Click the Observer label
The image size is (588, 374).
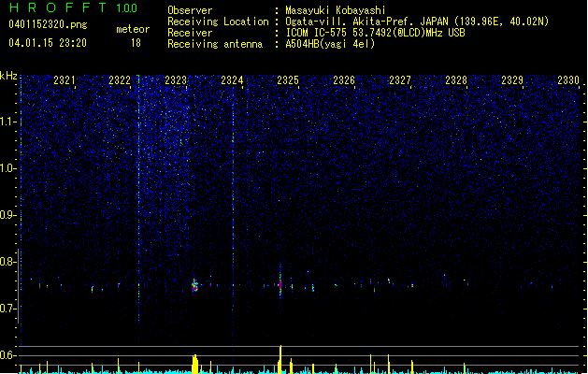(190, 10)
